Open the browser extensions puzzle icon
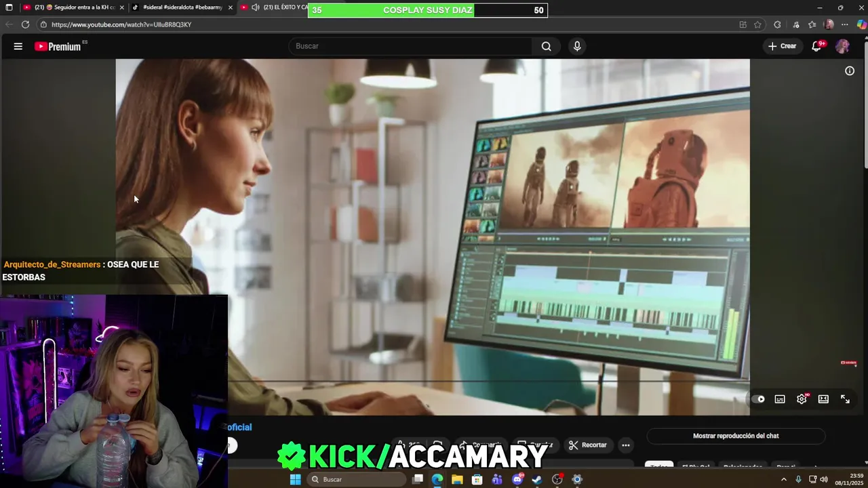 (x=777, y=24)
